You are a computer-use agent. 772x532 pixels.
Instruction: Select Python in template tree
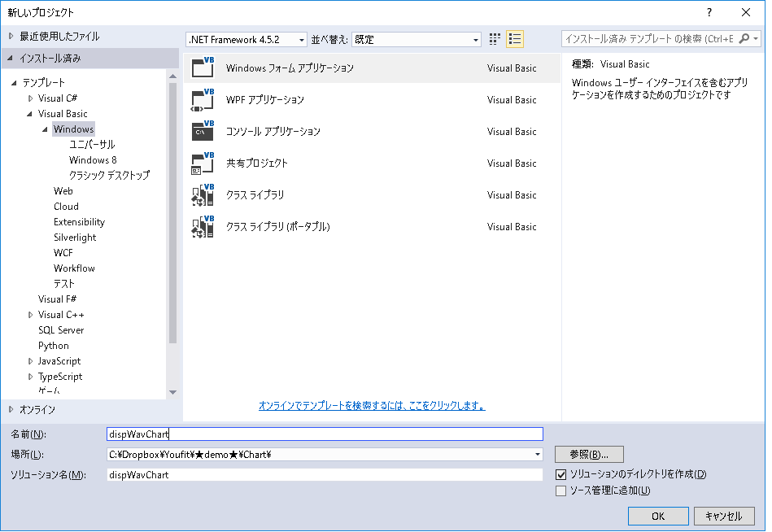point(53,346)
